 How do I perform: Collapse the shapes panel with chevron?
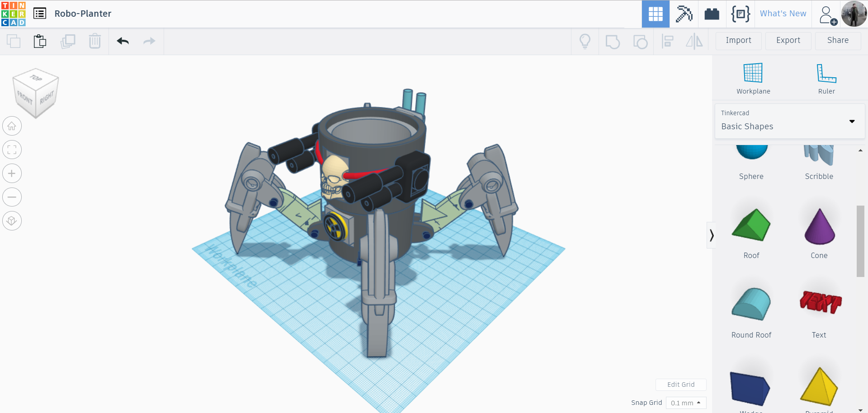(x=712, y=235)
